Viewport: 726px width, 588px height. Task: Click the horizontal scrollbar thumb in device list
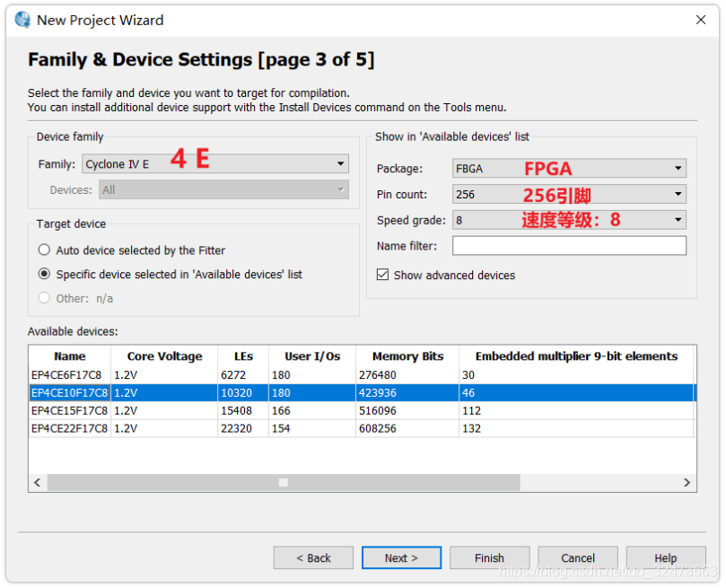click(284, 482)
